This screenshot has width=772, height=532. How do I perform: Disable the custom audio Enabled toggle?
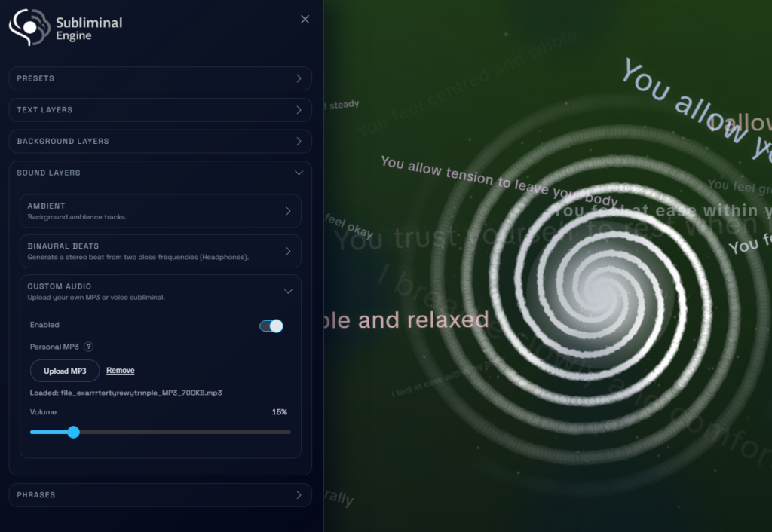[x=271, y=326]
